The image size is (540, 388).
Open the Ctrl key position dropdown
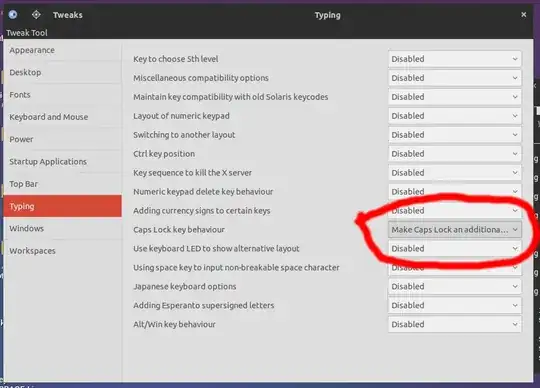tap(455, 154)
